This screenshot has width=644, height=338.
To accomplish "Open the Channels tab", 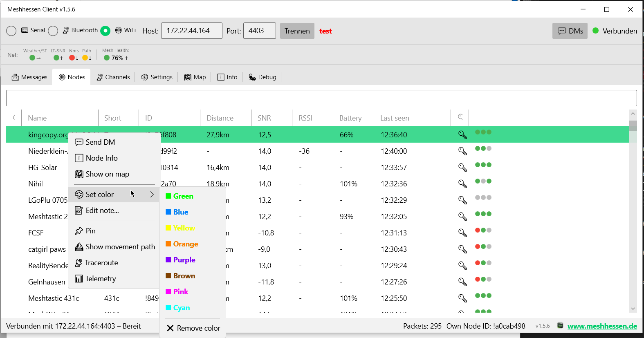I will (x=113, y=77).
